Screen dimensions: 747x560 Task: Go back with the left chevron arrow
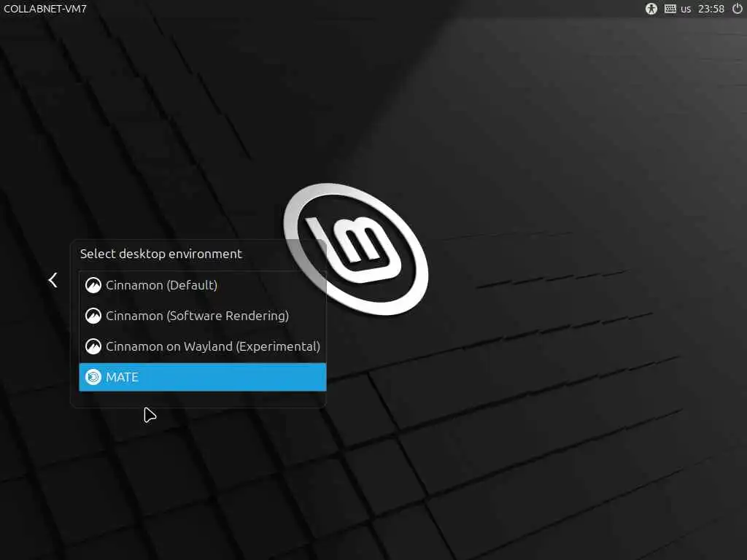click(53, 280)
